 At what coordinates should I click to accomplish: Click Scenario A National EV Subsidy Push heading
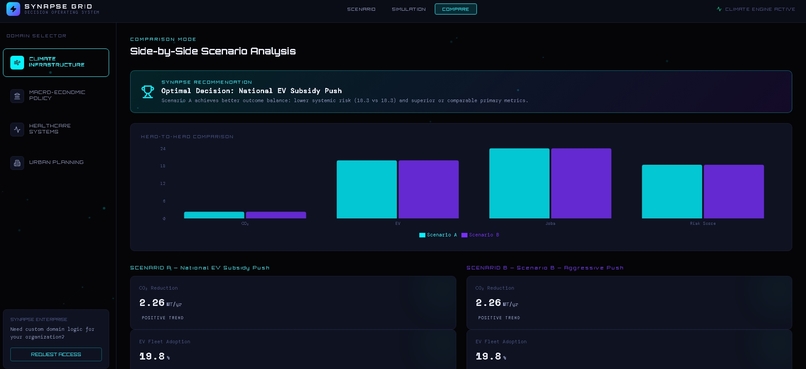(199, 268)
